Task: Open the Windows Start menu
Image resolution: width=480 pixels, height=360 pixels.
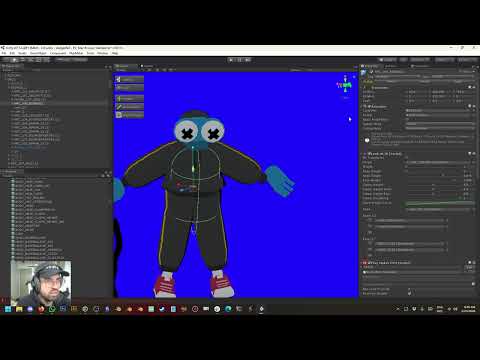Action: (7, 309)
